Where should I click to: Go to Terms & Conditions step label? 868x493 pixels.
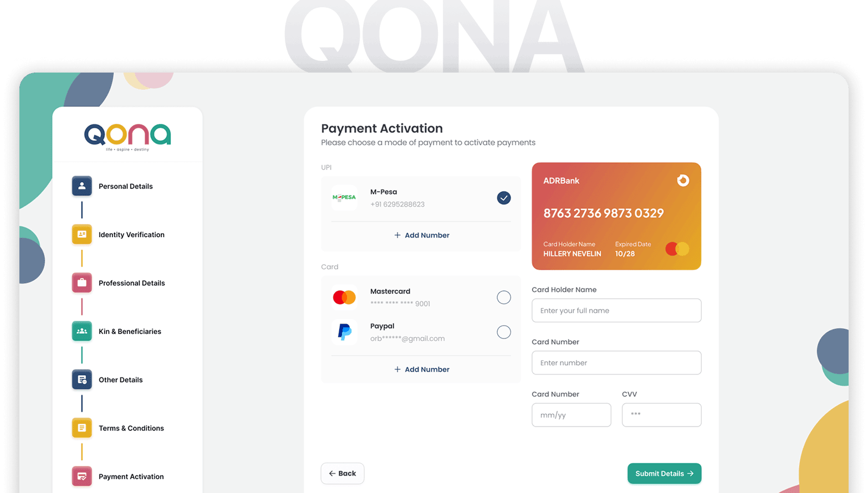pos(131,428)
